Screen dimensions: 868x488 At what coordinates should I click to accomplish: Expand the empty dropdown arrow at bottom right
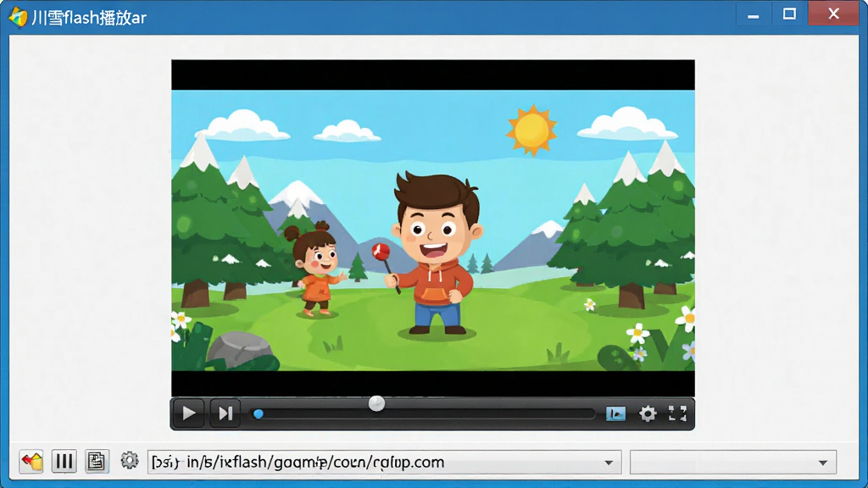pos(823,463)
